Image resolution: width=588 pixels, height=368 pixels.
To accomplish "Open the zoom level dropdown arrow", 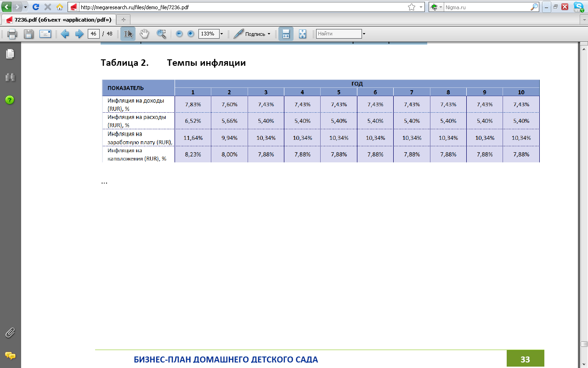I will click(x=221, y=34).
